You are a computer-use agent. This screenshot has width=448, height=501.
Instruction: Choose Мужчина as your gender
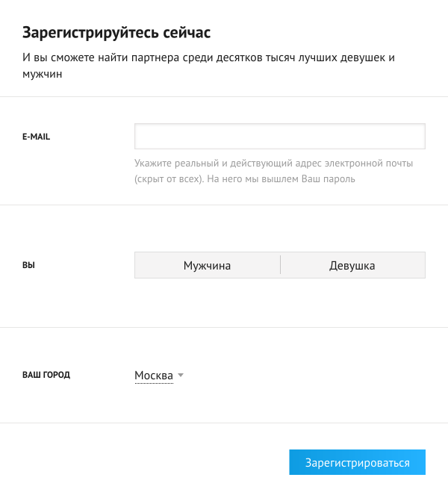click(x=207, y=266)
